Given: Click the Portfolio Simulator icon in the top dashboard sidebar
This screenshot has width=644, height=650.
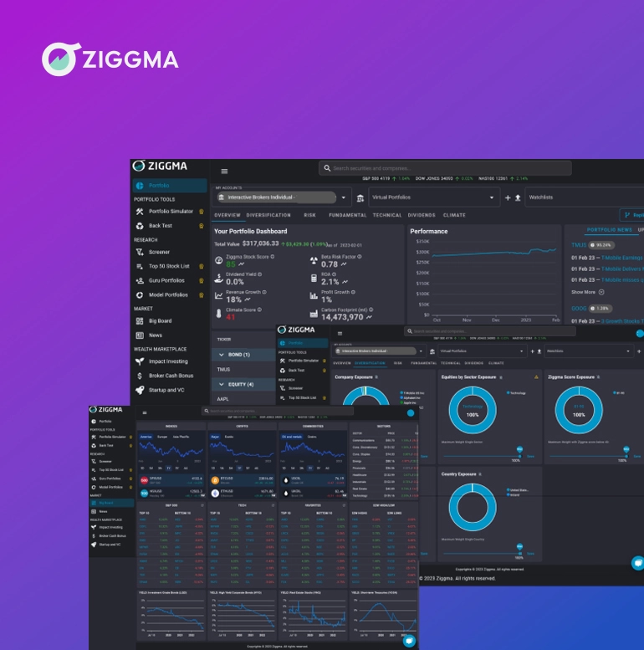Looking at the screenshot, I should [x=140, y=212].
